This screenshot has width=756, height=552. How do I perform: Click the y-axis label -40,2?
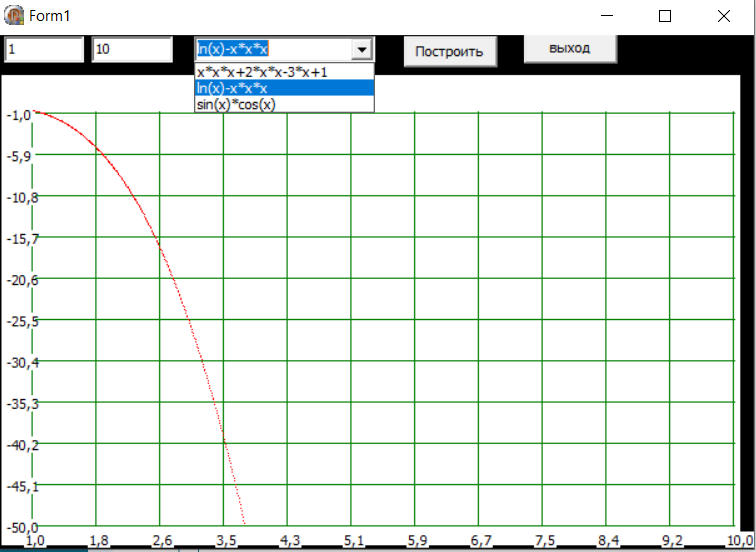(x=23, y=445)
